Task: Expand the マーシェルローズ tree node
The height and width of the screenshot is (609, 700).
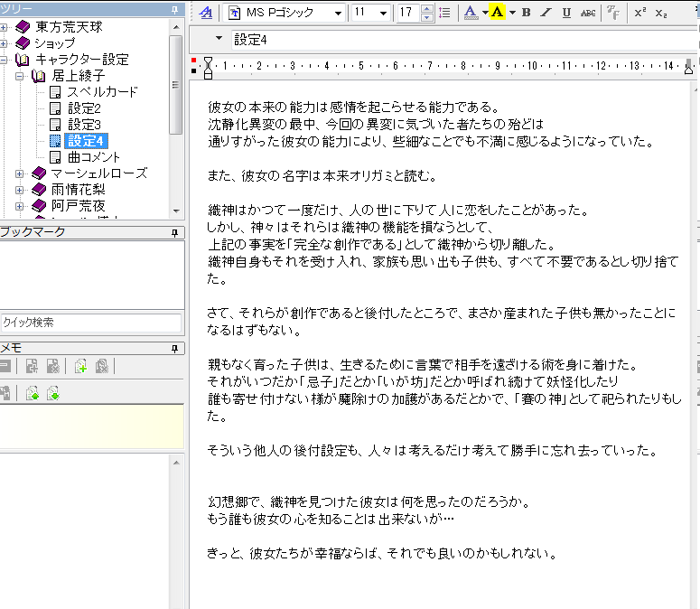Action: point(20,173)
